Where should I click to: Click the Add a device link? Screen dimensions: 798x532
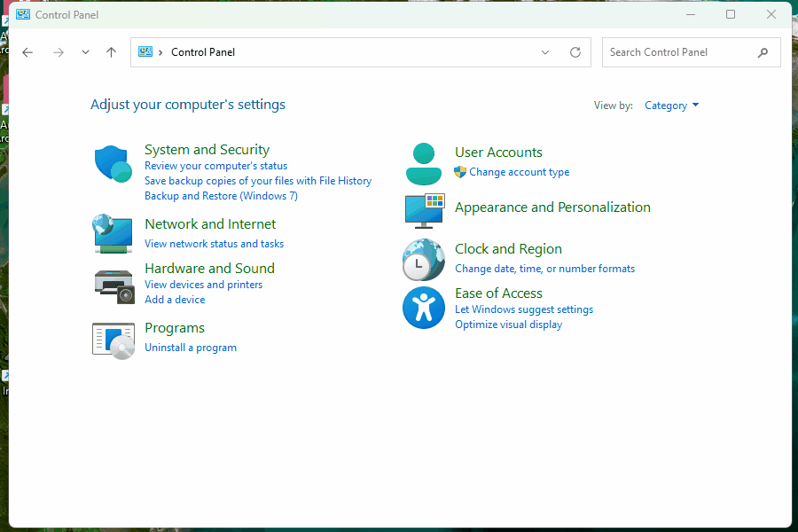pyautogui.click(x=175, y=300)
